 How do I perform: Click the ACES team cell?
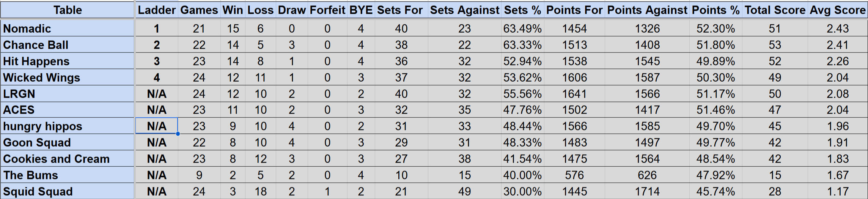point(68,110)
